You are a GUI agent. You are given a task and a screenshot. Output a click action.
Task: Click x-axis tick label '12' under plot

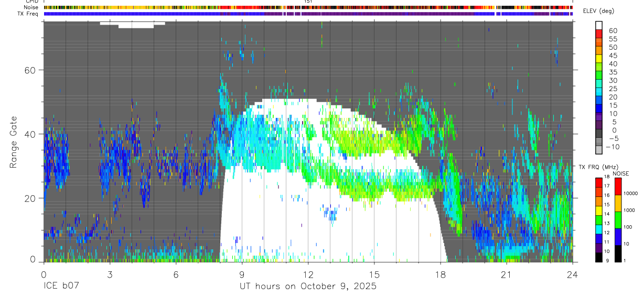pos(308,274)
